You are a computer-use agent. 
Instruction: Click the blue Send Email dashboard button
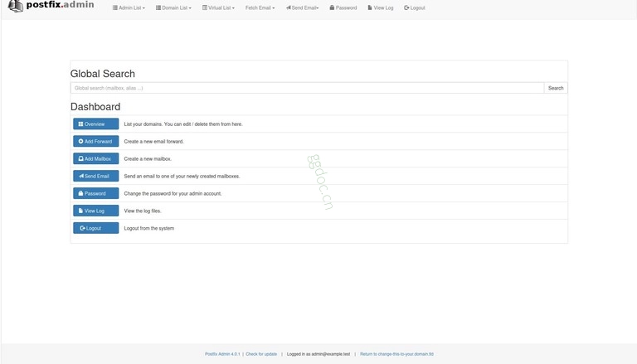(96, 176)
